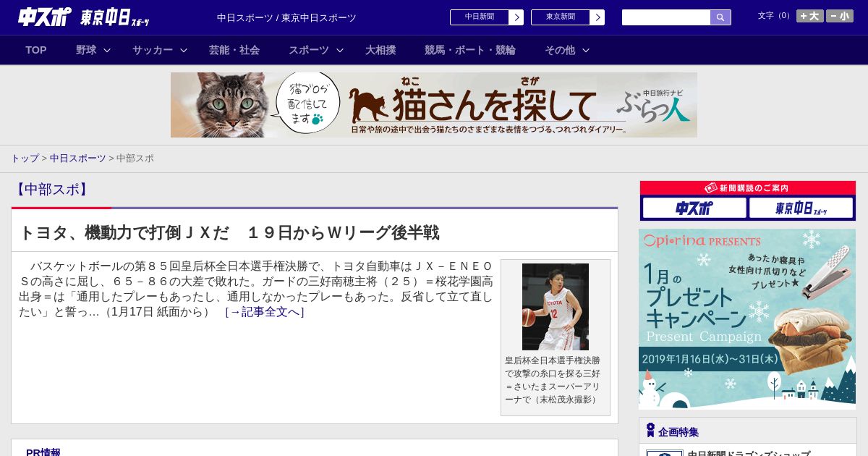Click 中日スポーツ breadcrumb link
Screen dimensions: 868x456
[x=77, y=159]
